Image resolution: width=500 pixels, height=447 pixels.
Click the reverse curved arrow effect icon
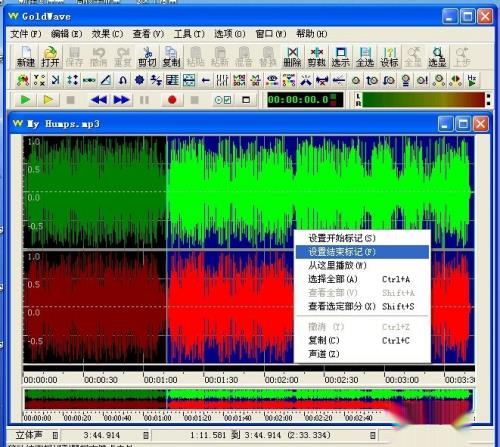pyautogui.click(x=123, y=80)
